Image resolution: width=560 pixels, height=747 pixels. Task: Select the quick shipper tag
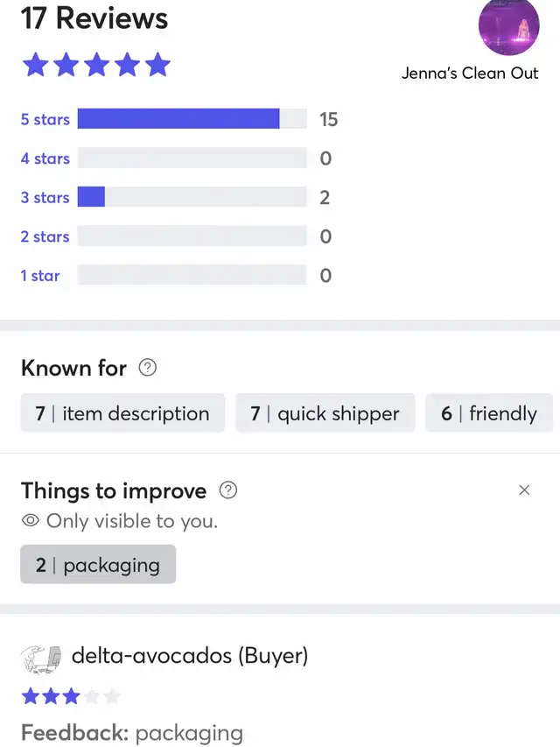click(325, 413)
